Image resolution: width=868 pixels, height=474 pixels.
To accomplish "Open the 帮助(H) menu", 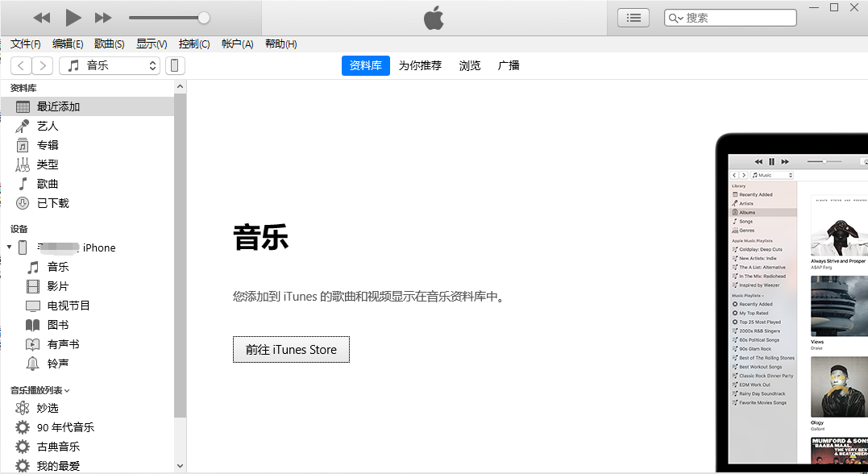I will click(280, 44).
